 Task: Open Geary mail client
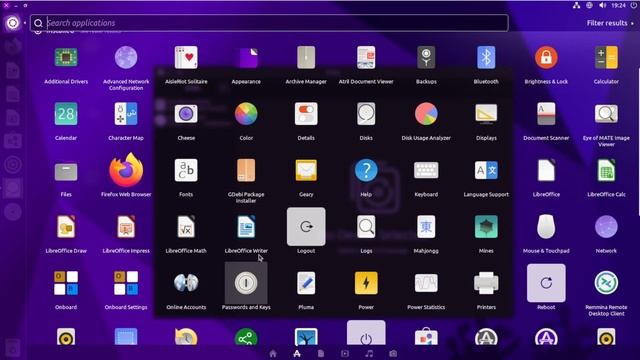306,171
